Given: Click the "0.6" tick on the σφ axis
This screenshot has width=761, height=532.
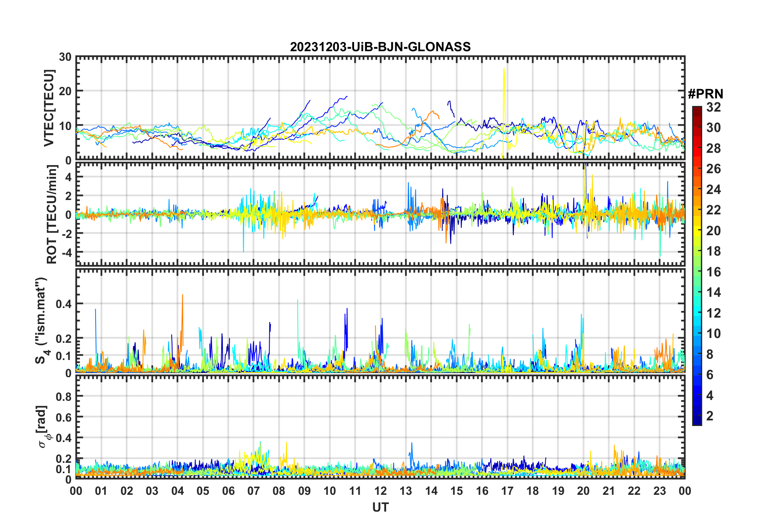Looking at the screenshot, I should [64, 418].
